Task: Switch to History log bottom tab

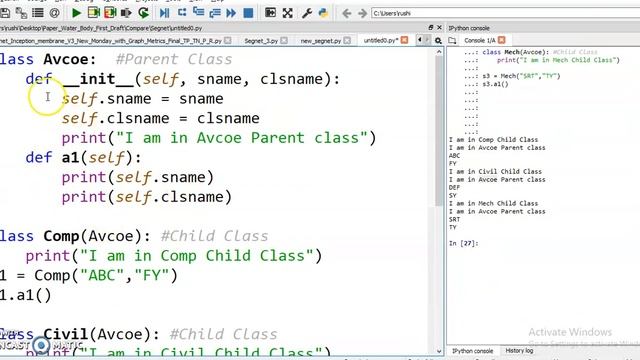Action: (x=519, y=351)
